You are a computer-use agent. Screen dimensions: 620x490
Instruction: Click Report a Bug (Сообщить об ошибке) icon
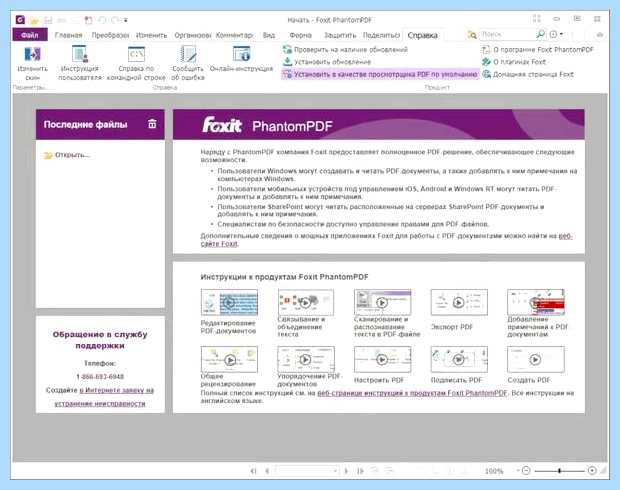(188, 54)
